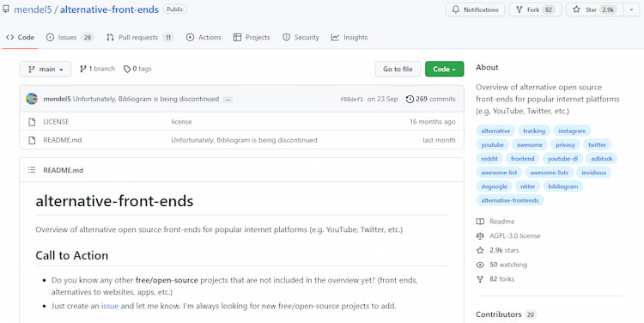The width and height of the screenshot is (644, 323).
Task: Select the 'bibliogram' topic tag
Action: [562, 186]
